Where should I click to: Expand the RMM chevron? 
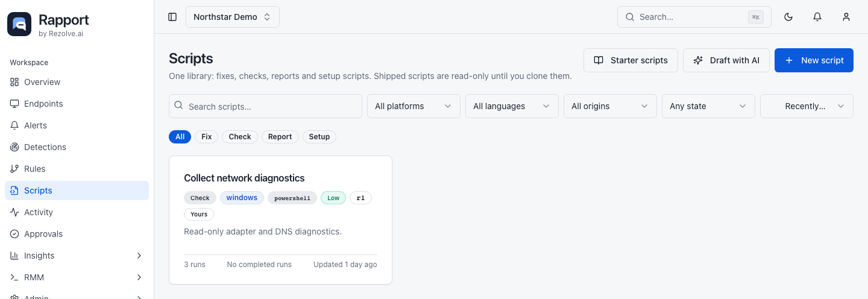[139, 277]
